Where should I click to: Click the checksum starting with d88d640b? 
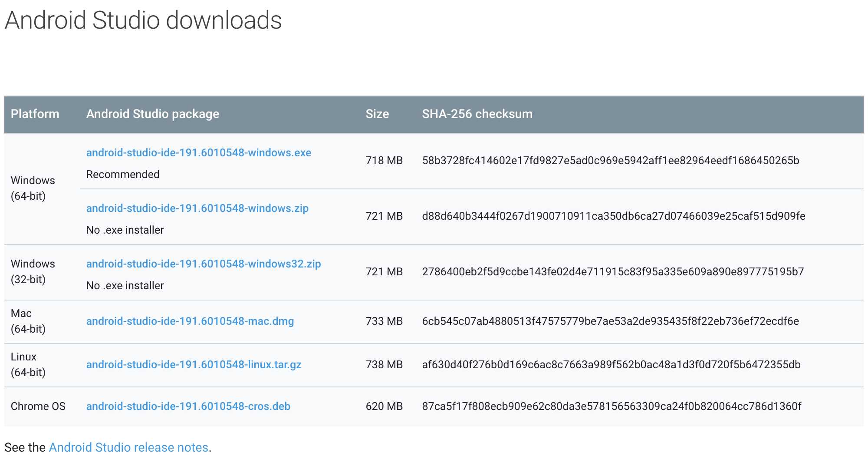(614, 216)
